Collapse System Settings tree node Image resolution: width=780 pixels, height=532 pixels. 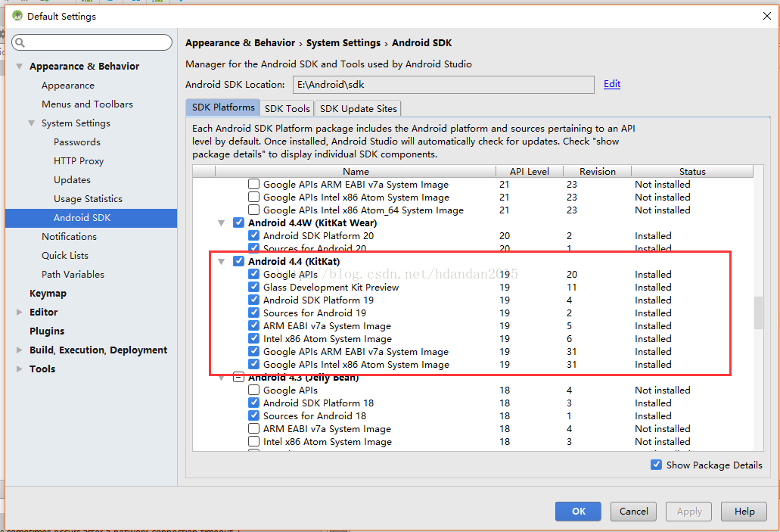(31, 123)
